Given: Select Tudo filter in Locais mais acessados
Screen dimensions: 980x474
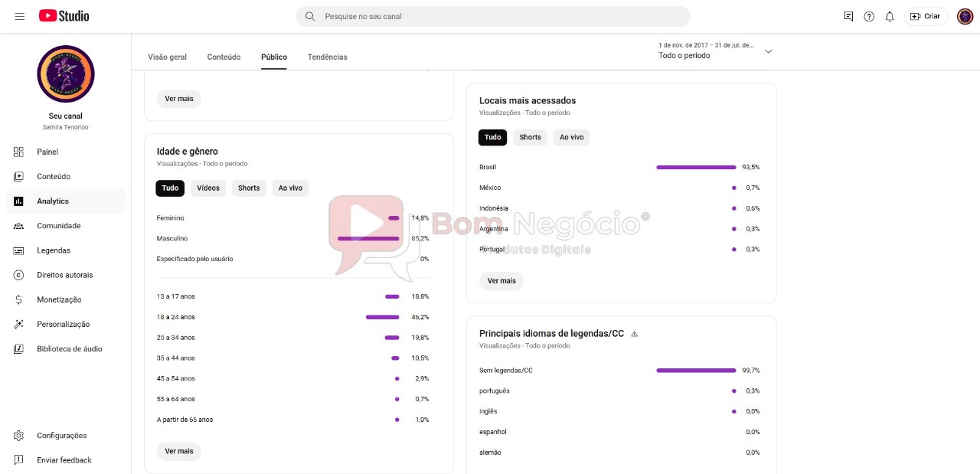Looking at the screenshot, I should coord(492,137).
